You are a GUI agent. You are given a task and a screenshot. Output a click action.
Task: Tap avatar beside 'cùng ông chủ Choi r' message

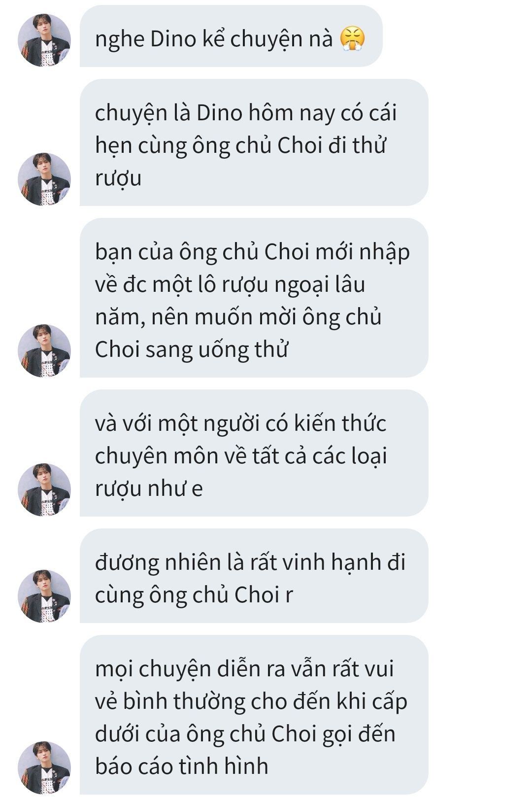tap(44, 596)
